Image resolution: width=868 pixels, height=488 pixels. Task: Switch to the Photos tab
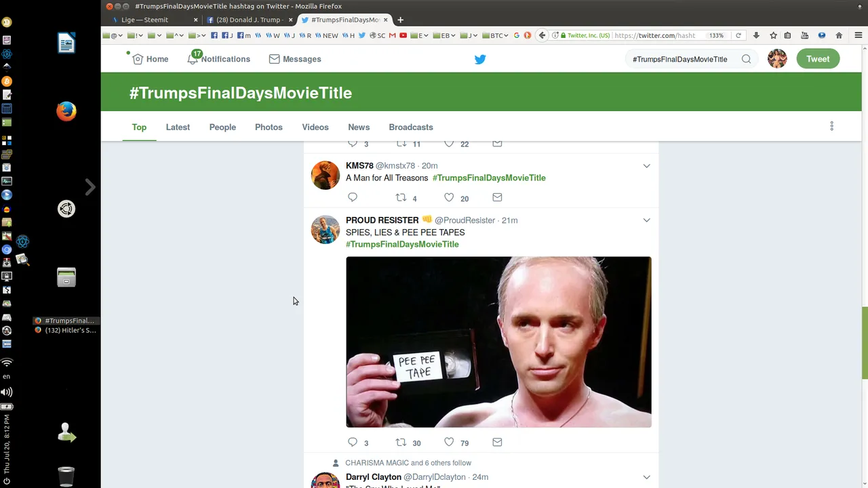point(269,127)
